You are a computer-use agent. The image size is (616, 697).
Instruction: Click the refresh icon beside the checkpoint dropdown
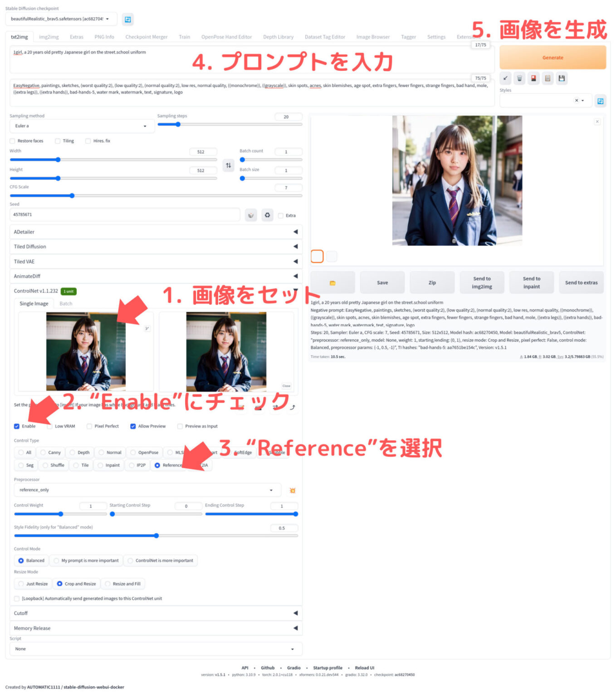(x=127, y=19)
